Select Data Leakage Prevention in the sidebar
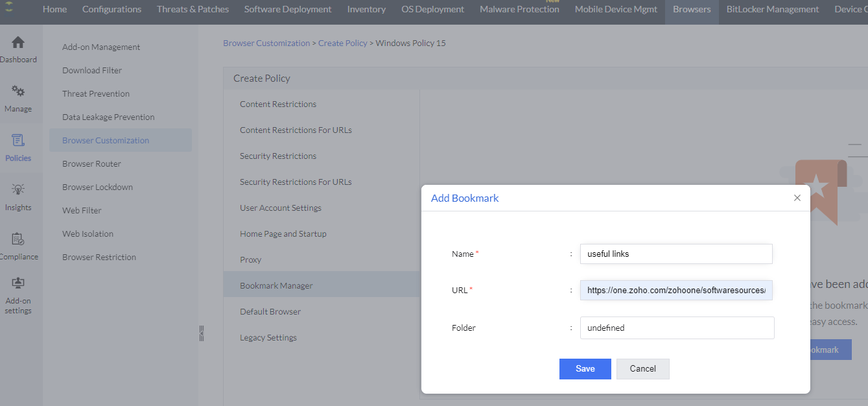 (x=108, y=117)
